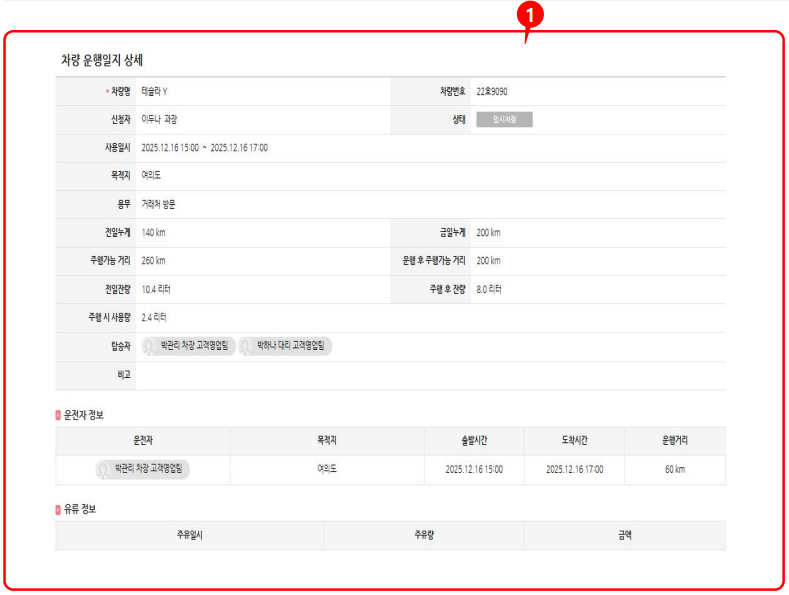Click the red numbered marker 1

click(535, 14)
